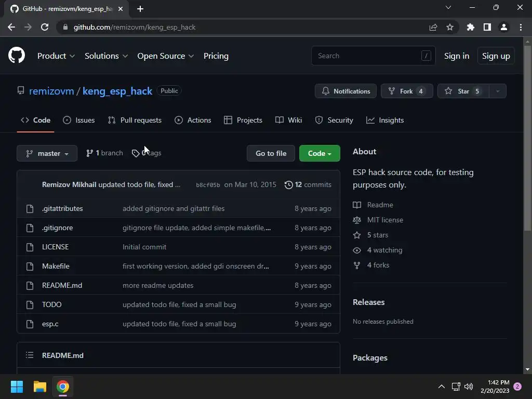Image resolution: width=532 pixels, height=399 pixels.
Task: Switch to the Insights tab
Action: [385, 120]
